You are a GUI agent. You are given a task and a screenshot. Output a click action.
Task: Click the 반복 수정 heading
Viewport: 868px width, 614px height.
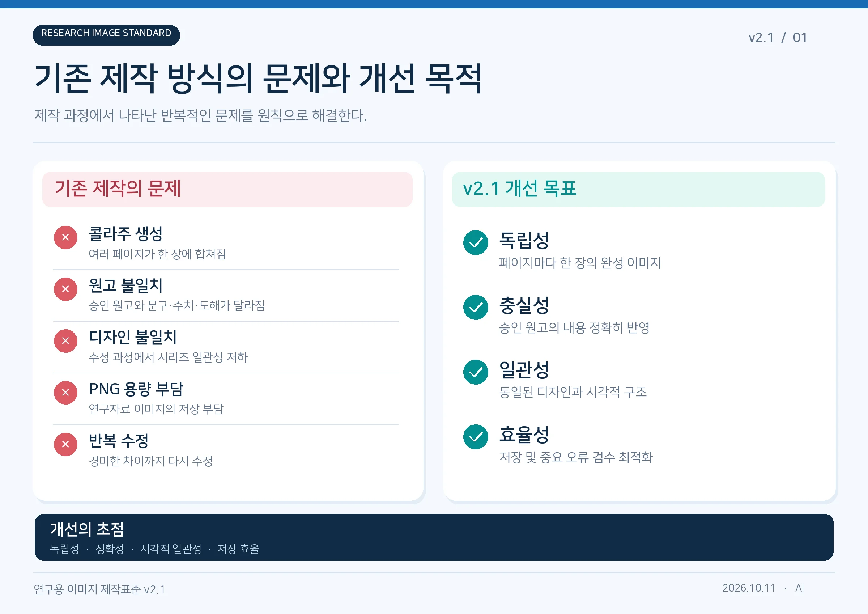119,441
